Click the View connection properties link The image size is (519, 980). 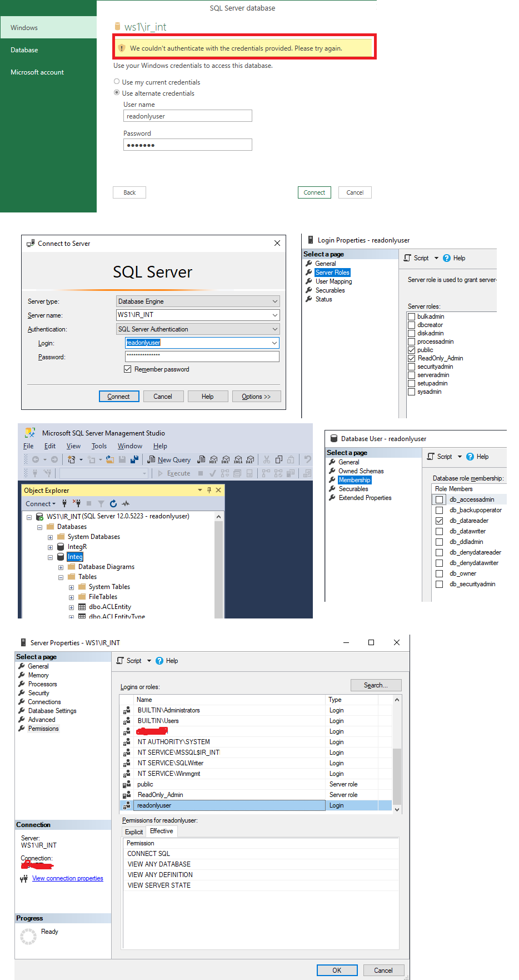pos(68,878)
